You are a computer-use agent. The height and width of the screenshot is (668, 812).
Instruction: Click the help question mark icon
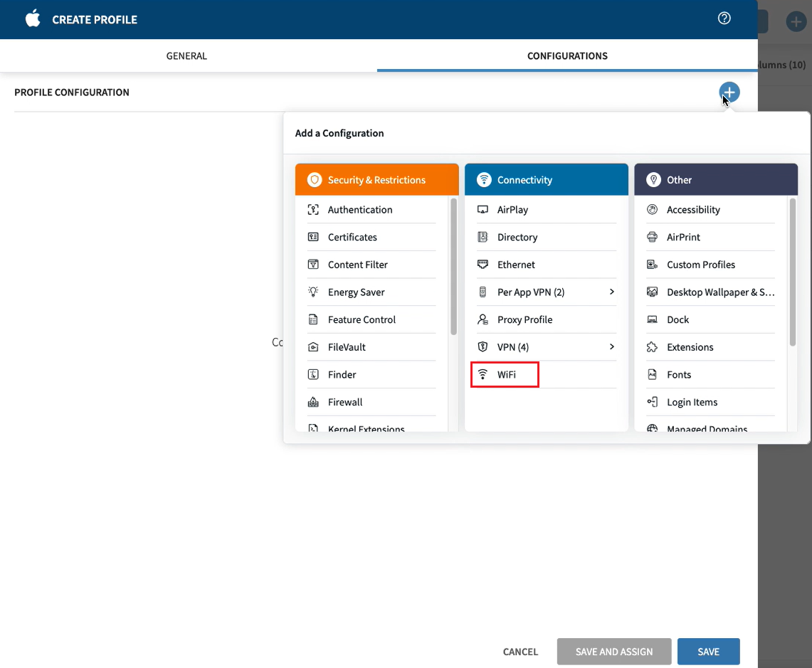[724, 18]
